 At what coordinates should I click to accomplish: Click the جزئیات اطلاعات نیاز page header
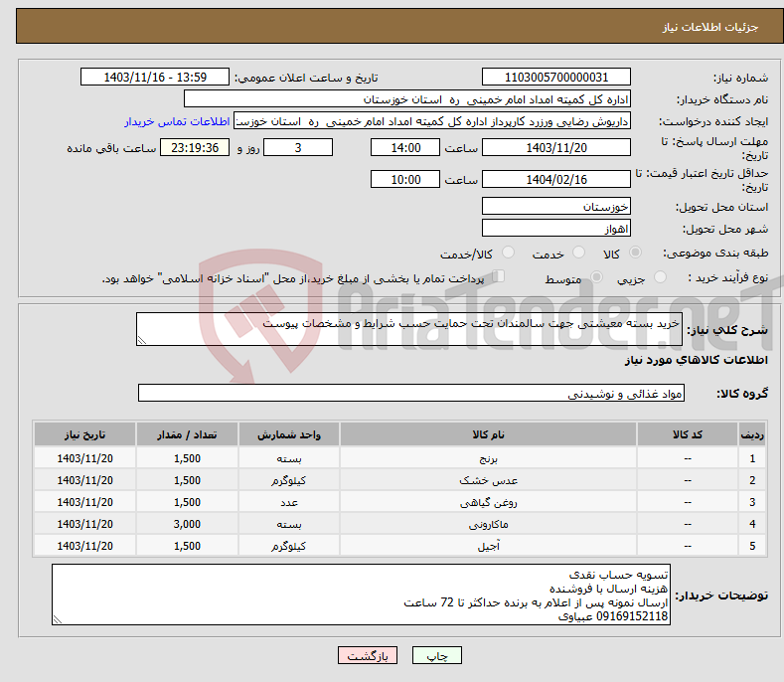point(399,27)
